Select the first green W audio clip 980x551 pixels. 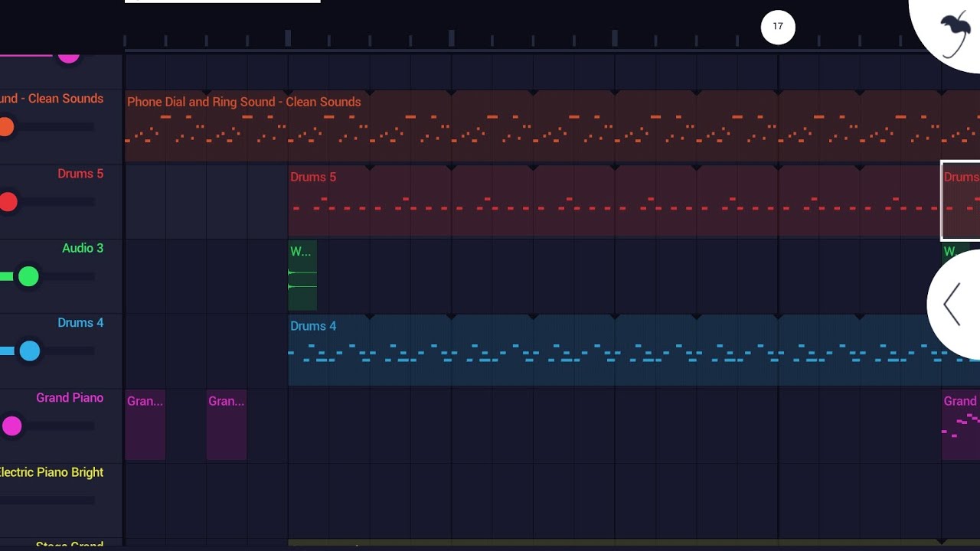coord(302,276)
